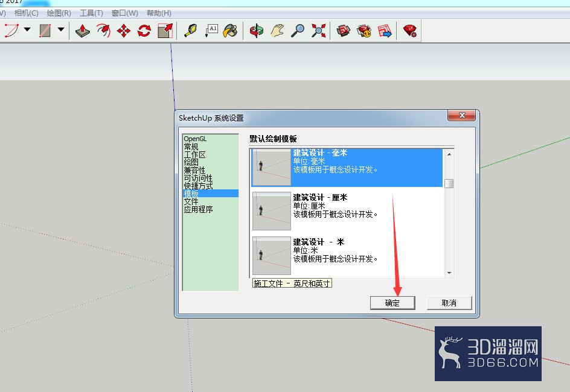This screenshot has height=392, width=570.
Task: Choose the 建筑设计 - 米 template
Action: (x=347, y=256)
